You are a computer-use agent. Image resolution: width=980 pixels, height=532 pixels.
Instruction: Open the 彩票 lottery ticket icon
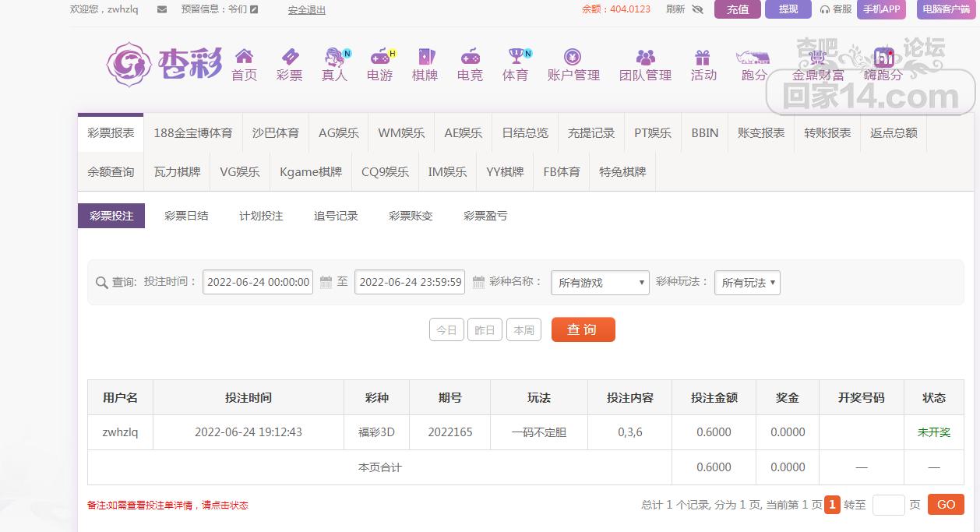[289, 57]
